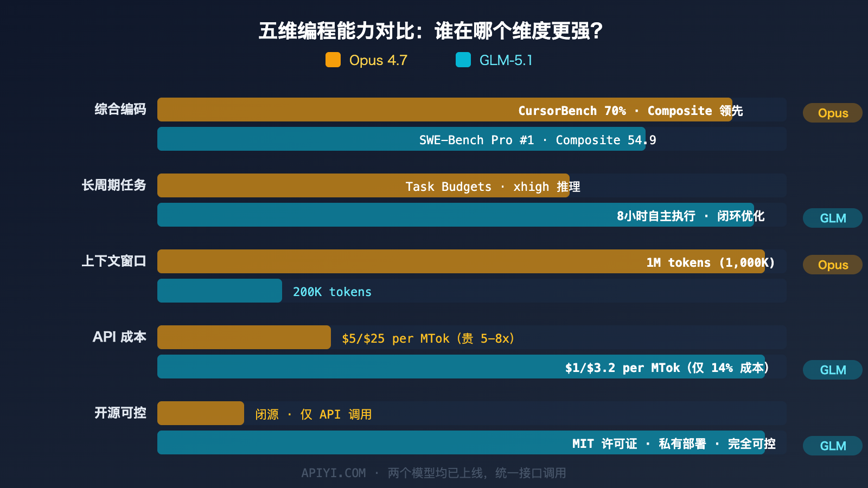The width and height of the screenshot is (868, 488).
Task: Click the GLM badge beside 开源可控
Action: [x=832, y=446]
